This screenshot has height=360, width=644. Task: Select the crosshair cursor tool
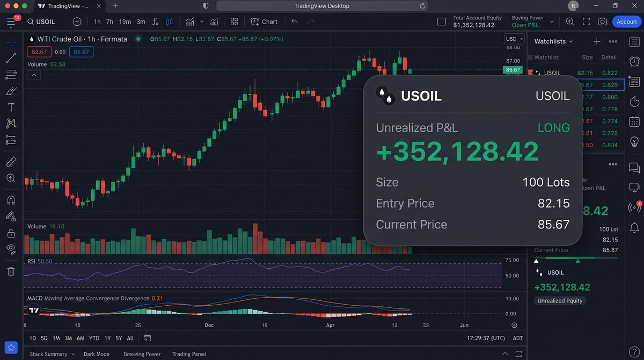pos(11,42)
